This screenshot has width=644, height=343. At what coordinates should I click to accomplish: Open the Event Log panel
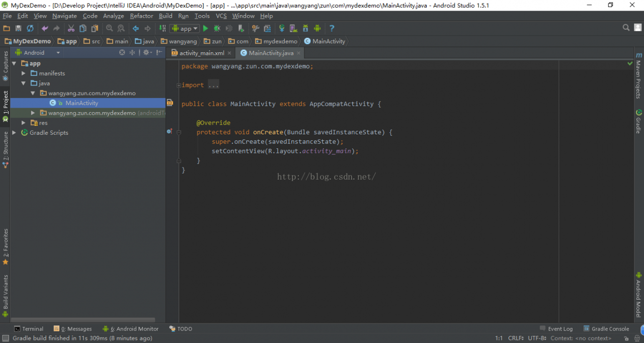[x=556, y=329]
